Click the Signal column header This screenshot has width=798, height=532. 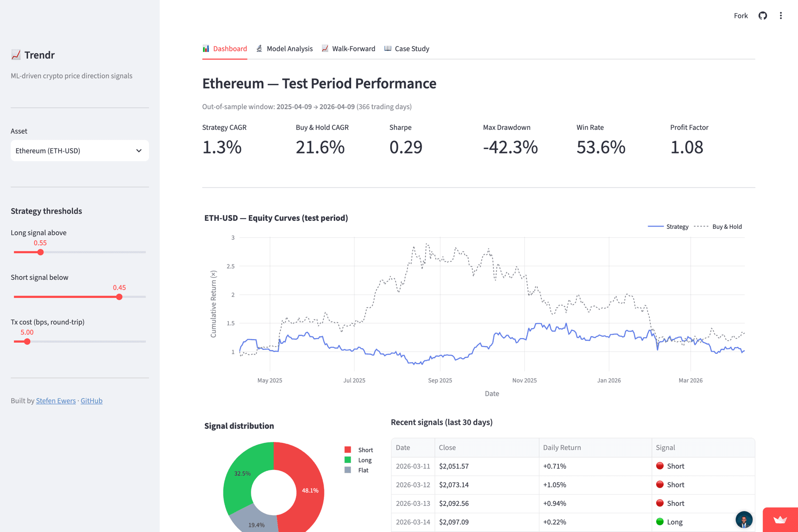pos(703,448)
